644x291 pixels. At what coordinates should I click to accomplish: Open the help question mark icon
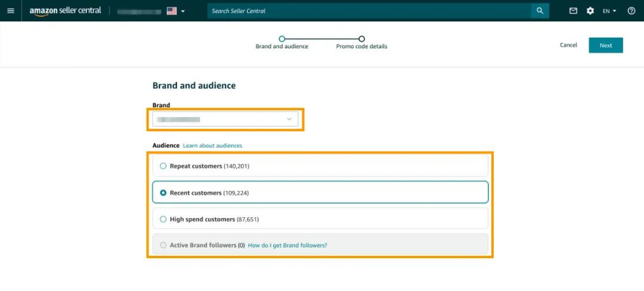click(631, 11)
